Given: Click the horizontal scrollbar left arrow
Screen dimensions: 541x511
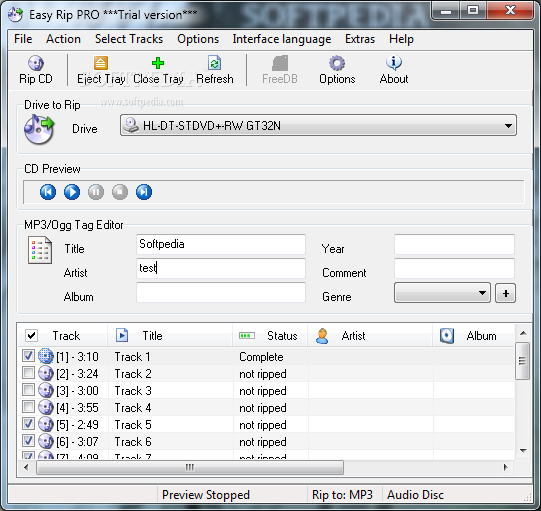Looking at the screenshot, I should click(26, 468).
